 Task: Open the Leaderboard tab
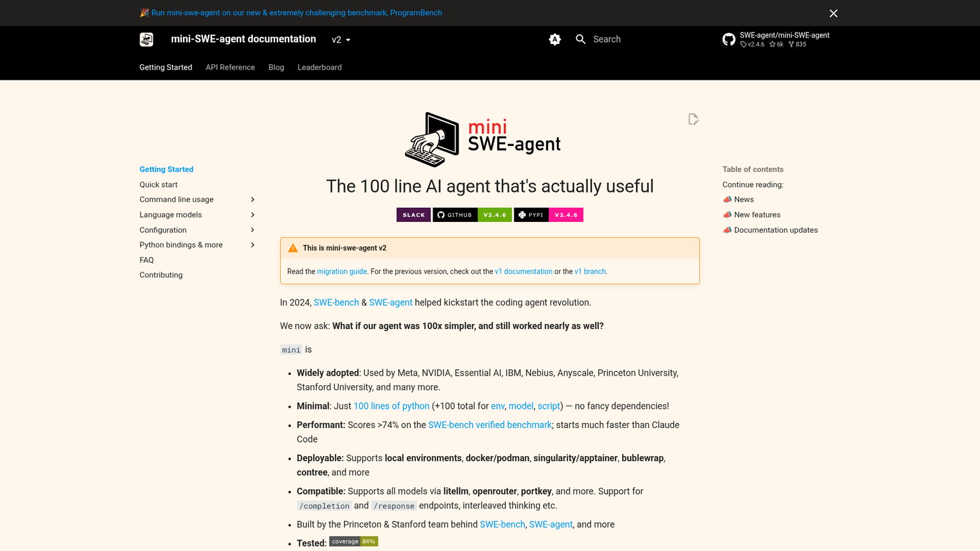pos(320,67)
